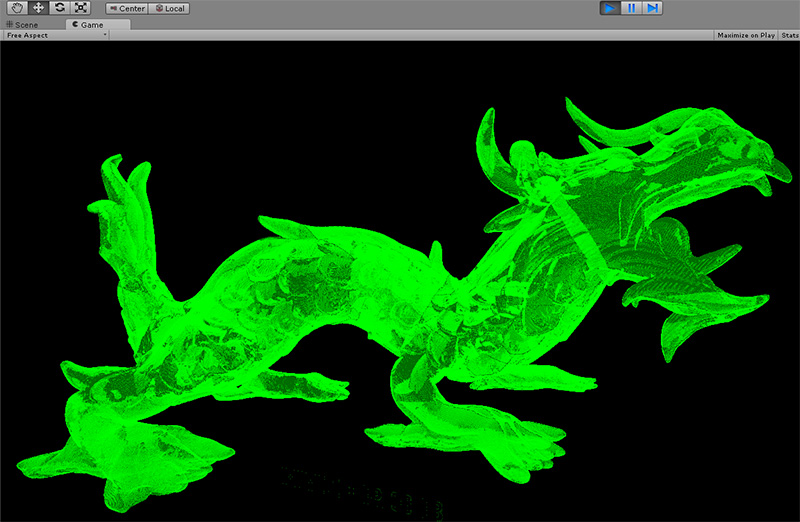The height and width of the screenshot is (522, 800).
Task: Pause the running game
Action: [631, 8]
